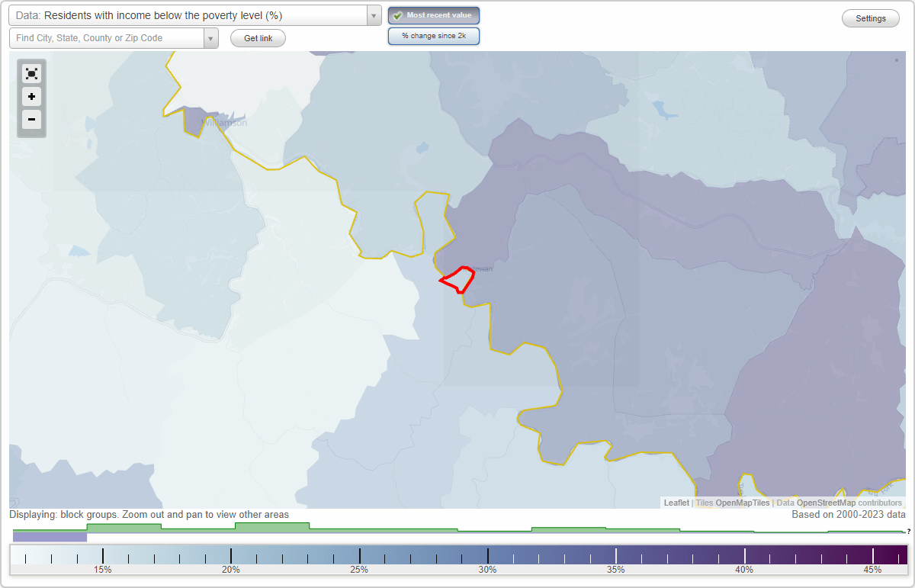
Task: Click the Find City, State, County field
Action: [x=107, y=38]
